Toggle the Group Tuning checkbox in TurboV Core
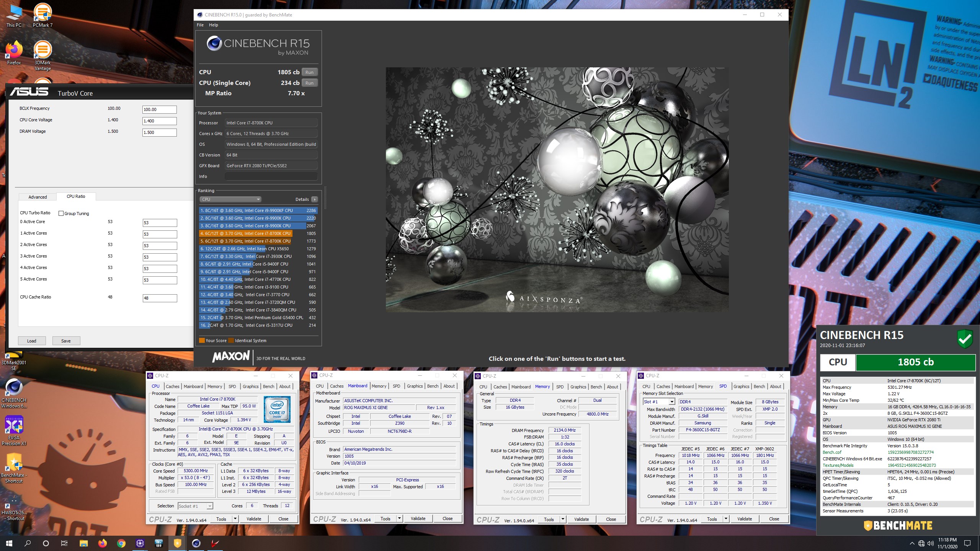 click(x=61, y=214)
